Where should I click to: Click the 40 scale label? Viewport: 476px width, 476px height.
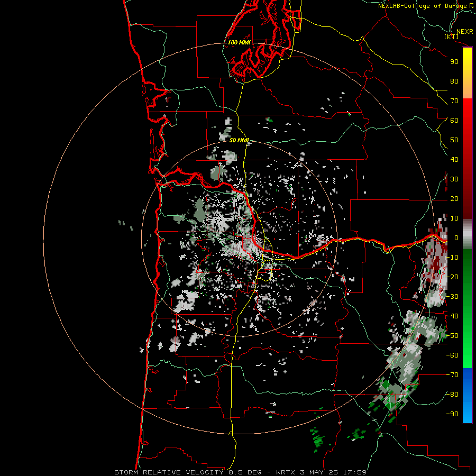[x=454, y=159]
